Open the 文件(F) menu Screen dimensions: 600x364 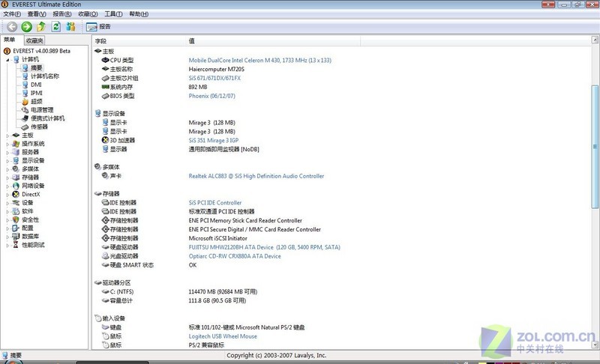coord(12,14)
